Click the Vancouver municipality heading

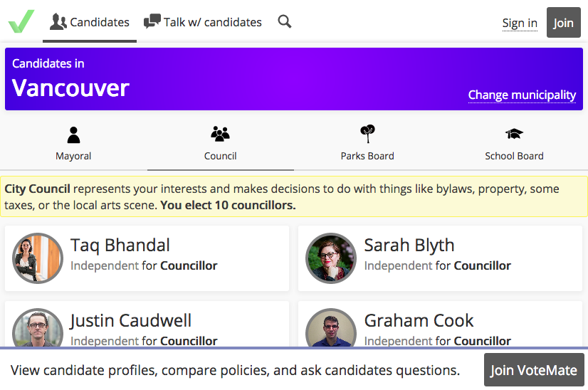pyautogui.click(x=71, y=88)
